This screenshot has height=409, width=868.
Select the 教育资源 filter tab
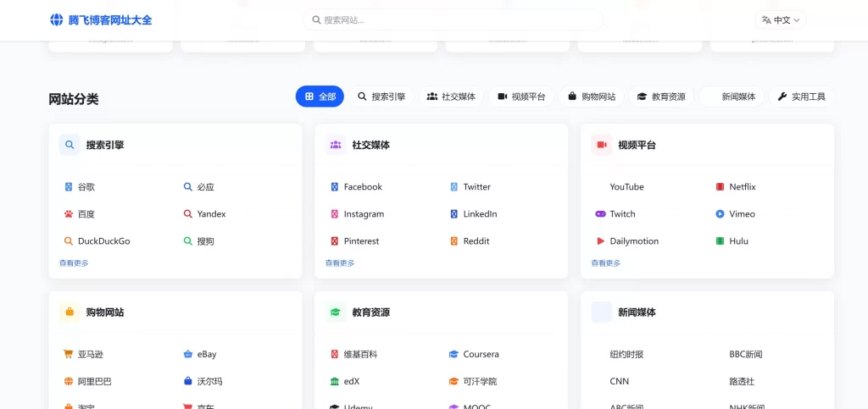[x=661, y=97]
